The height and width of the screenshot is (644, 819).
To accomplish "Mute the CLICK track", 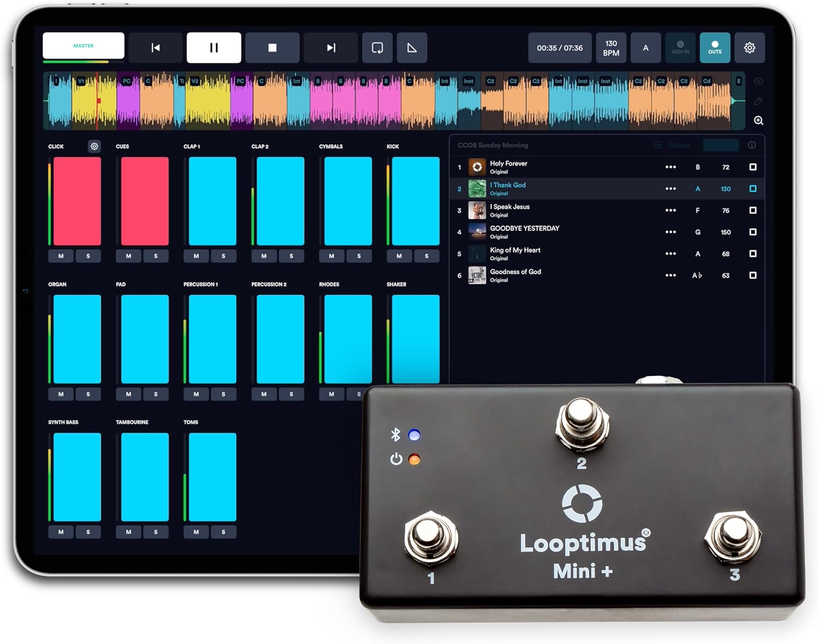I will pos(61,256).
